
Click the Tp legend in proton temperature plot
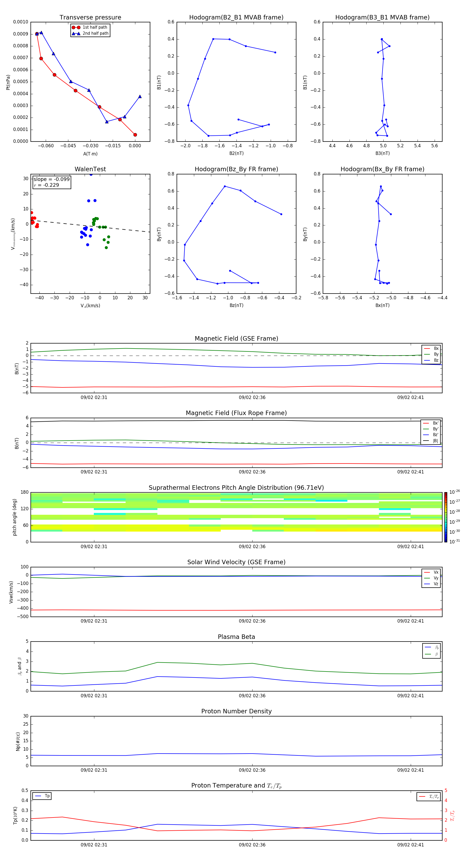point(42,796)
